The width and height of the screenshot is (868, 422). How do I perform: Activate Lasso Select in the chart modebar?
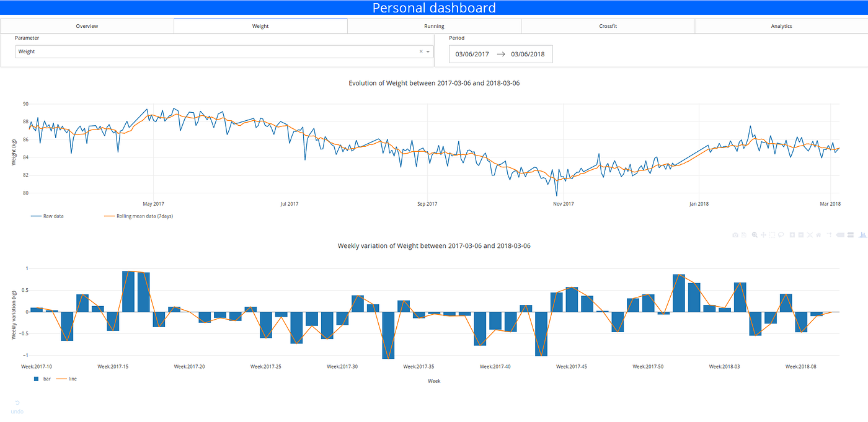click(x=781, y=235)
